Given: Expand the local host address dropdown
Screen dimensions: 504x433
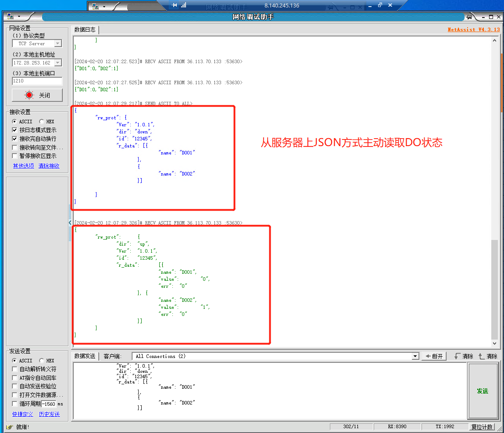Looking at the screenshot, I should point(57,63).
